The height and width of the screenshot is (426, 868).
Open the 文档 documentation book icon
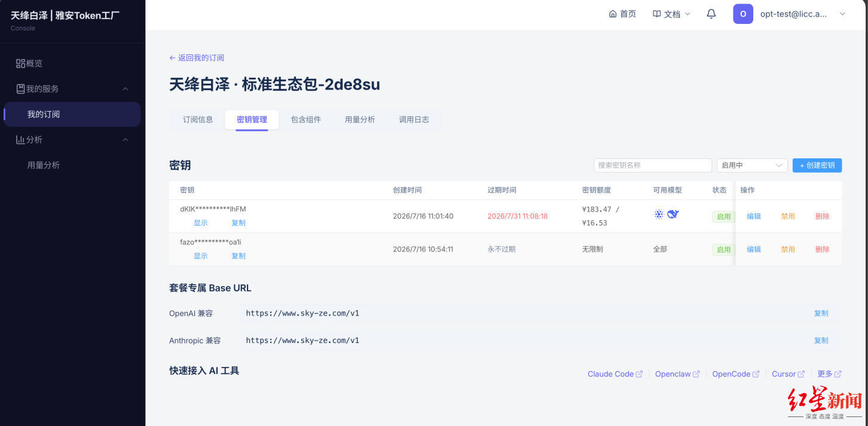pyautogui.click(x=657, y=14)
